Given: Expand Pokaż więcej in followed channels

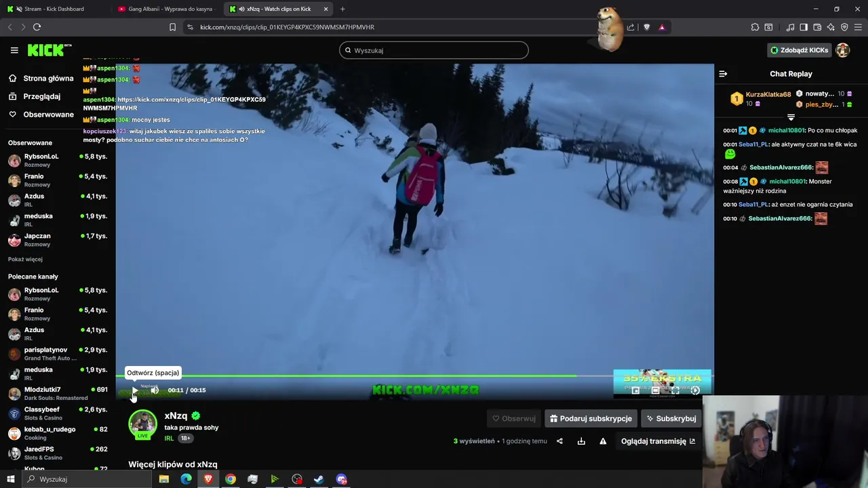Looking at the screenshot, I should pos(25,260).
